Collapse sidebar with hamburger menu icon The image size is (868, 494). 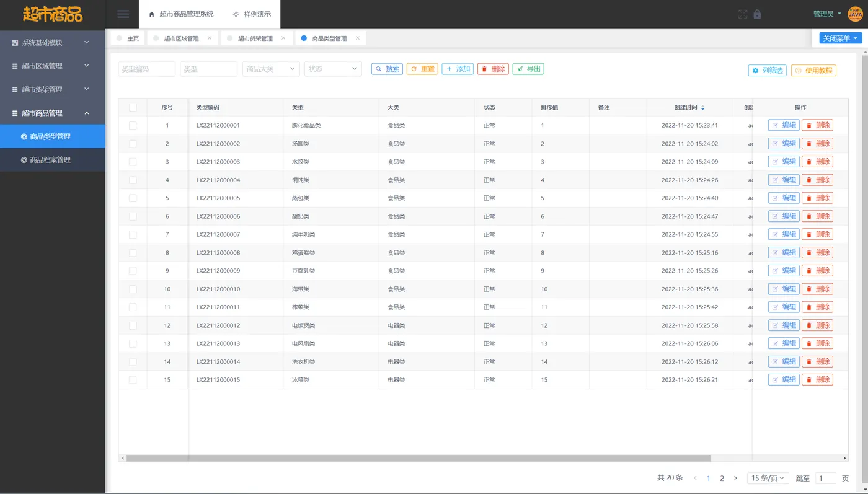pyautogui.click(x=123, y=14)
